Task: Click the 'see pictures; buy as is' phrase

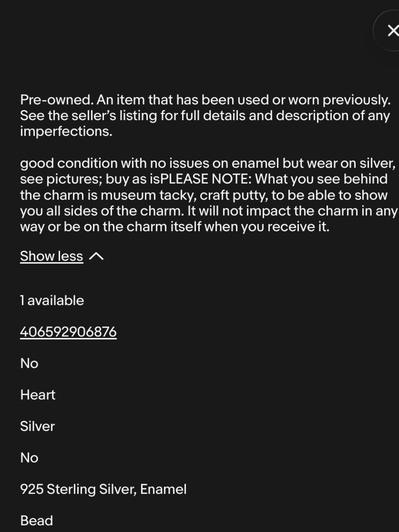Action: [x=90, y=179]
